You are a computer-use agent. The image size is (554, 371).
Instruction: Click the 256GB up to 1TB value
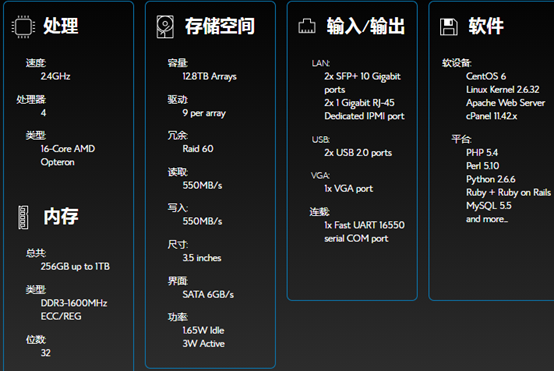[x=75, y=266]
